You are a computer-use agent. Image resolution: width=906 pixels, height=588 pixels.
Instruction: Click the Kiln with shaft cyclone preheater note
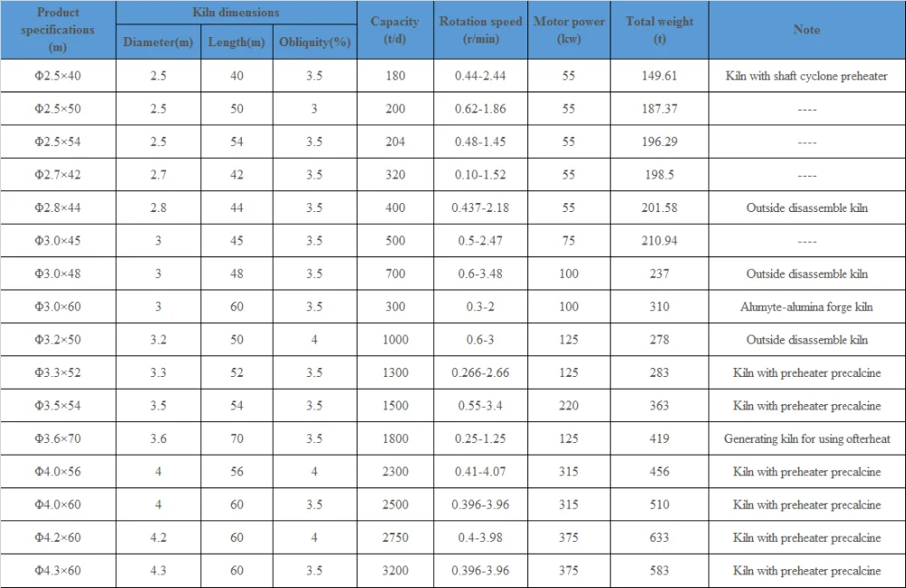pos(806,76)
